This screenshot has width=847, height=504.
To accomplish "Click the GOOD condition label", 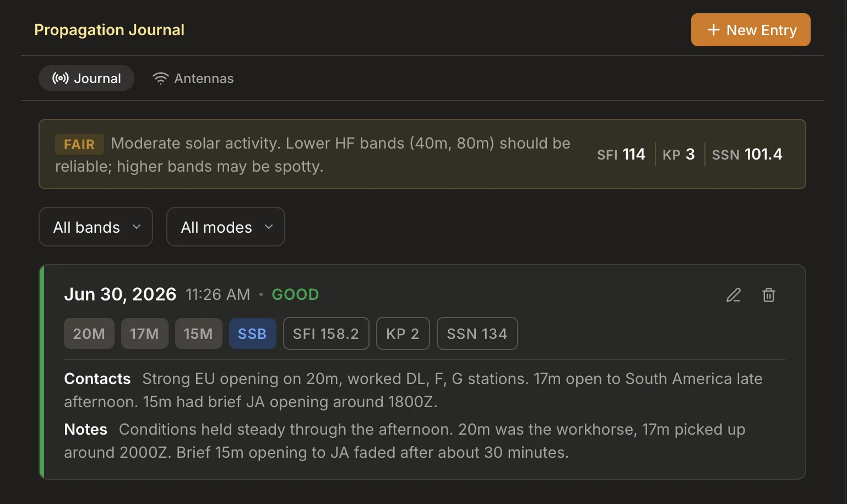I will click(295, 294).
